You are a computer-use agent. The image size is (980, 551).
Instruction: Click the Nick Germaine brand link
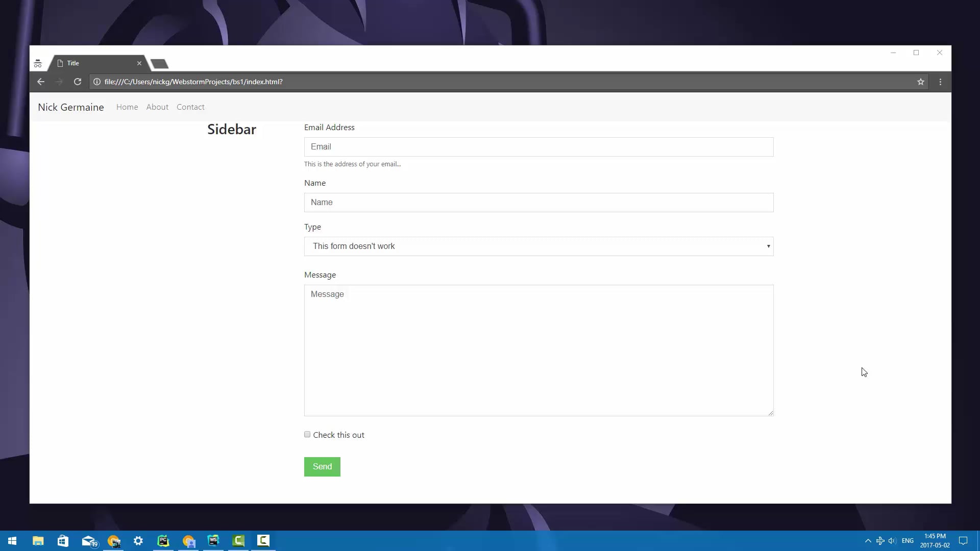[x=71, y=107]
